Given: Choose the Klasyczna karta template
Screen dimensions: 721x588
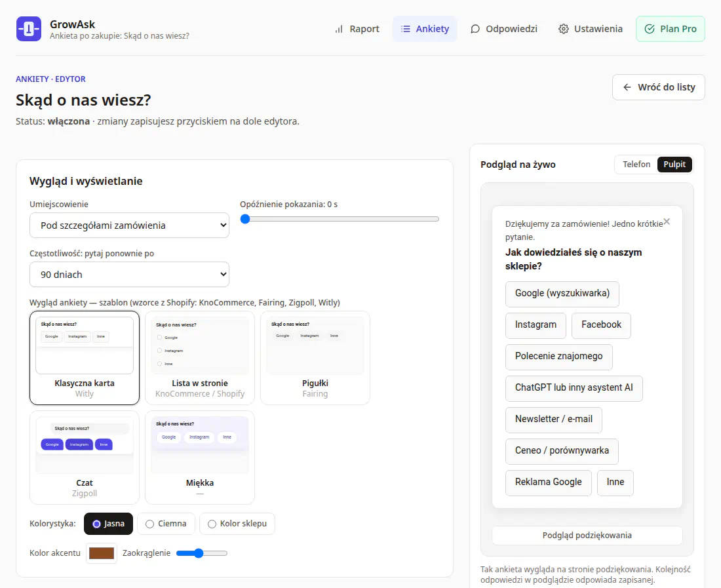Looking at the screenshot, I should 85,358.
